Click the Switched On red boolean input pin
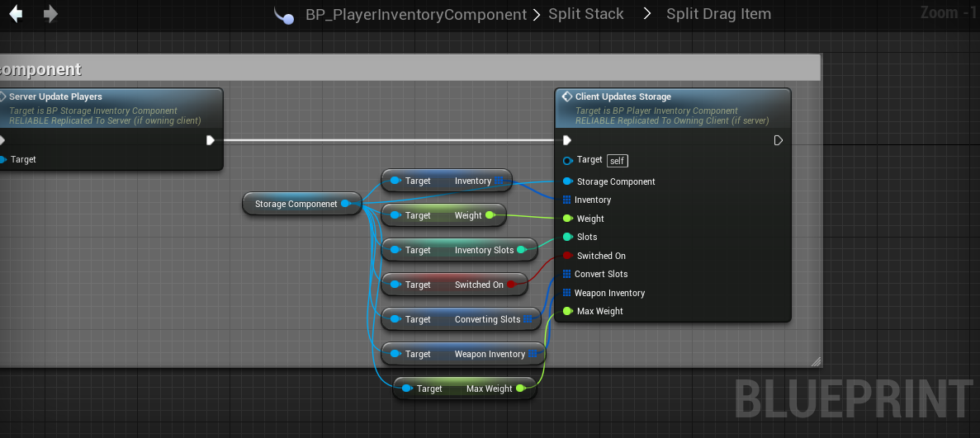Screen dimensions: 980x438 coord(567,256)
